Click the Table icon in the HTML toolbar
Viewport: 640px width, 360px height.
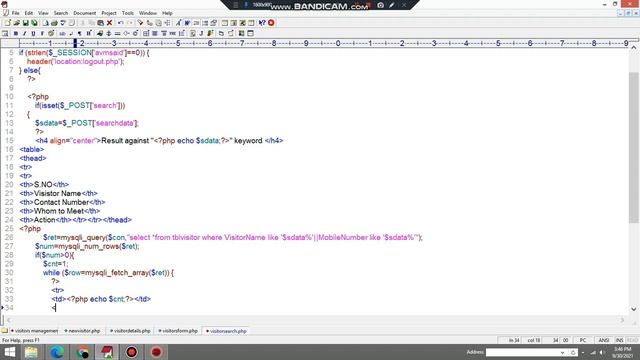coord(146,33)
